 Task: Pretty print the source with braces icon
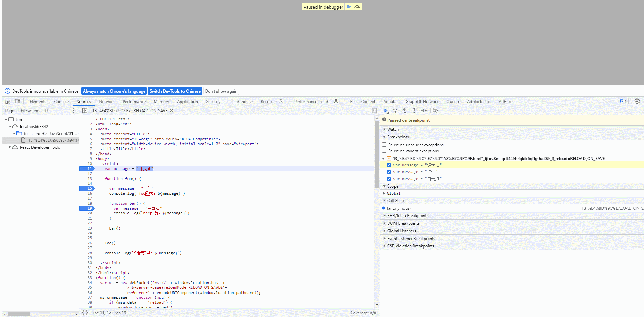tap(85, 313)
